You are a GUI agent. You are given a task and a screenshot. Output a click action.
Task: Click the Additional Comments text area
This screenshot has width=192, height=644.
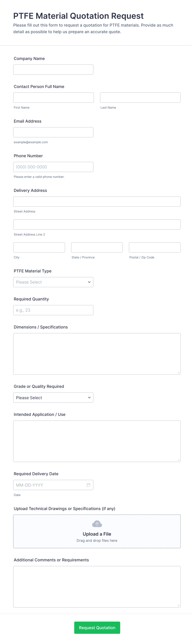[x=97, y=587]
